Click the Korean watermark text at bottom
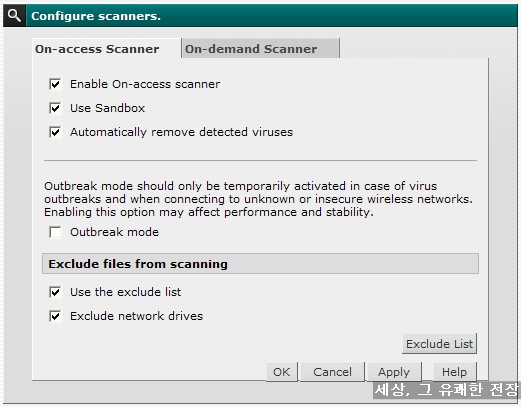Screen dimensions: 521x408 click(x=447, y=389)
